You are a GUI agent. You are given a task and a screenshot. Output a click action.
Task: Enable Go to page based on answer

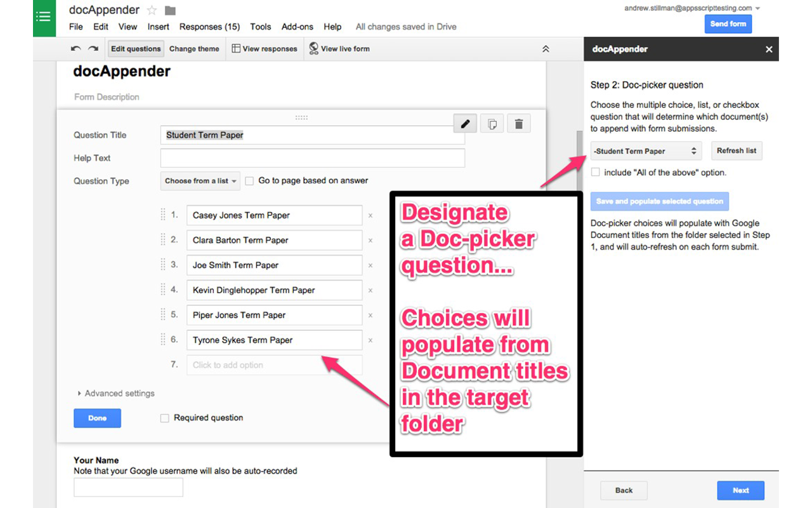pos(249,181)
